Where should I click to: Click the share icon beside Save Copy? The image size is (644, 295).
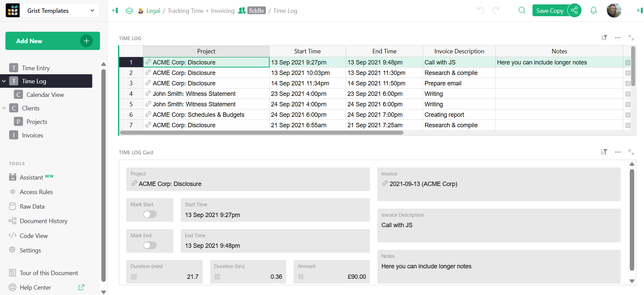(574, 10)
